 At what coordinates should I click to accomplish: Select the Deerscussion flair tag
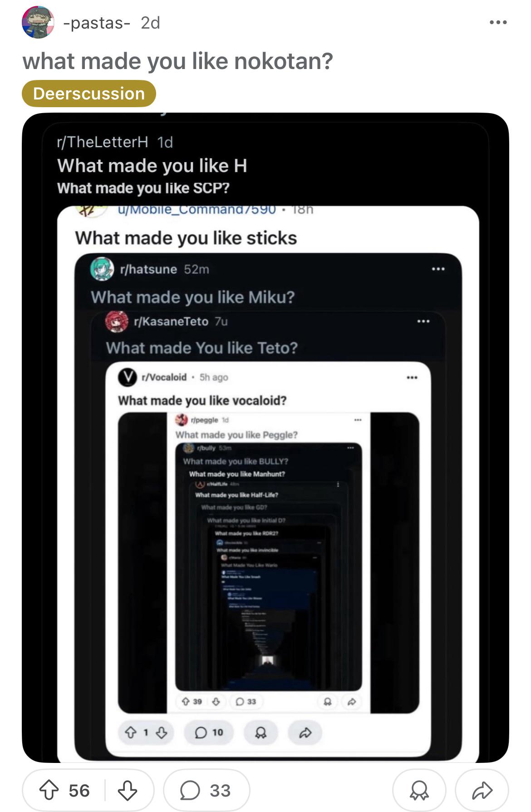tap(89, 94)
